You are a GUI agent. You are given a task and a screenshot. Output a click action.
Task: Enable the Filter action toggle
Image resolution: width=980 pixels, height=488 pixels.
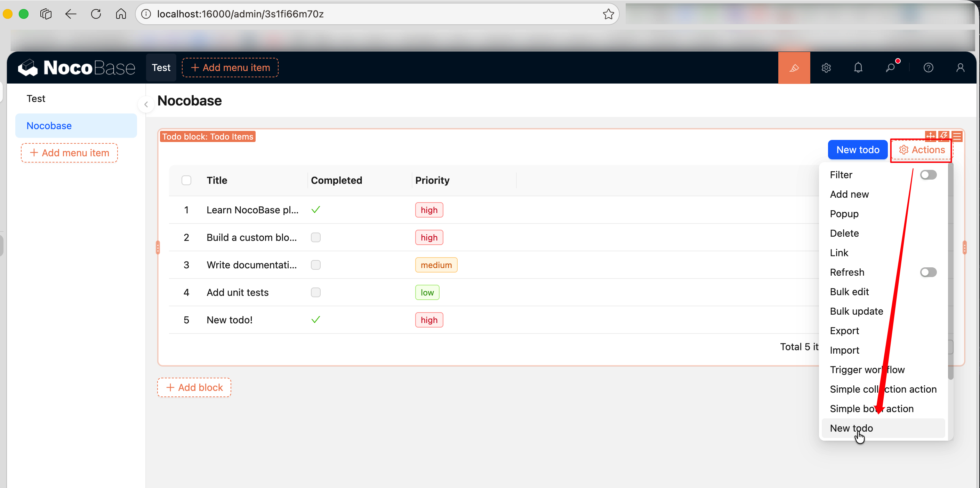tap(928, 175)
